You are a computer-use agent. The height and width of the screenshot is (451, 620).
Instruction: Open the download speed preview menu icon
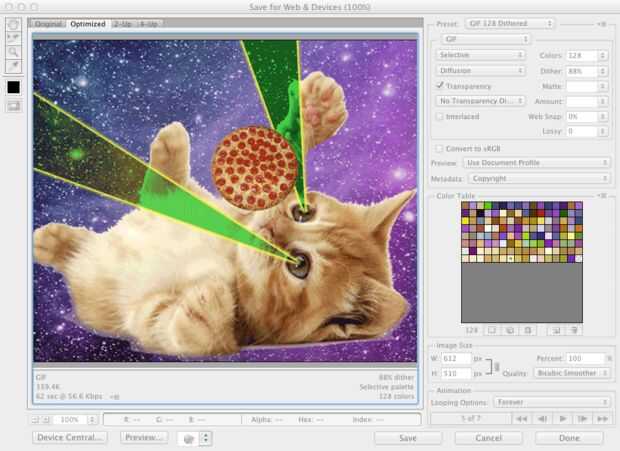click(114, 396)
